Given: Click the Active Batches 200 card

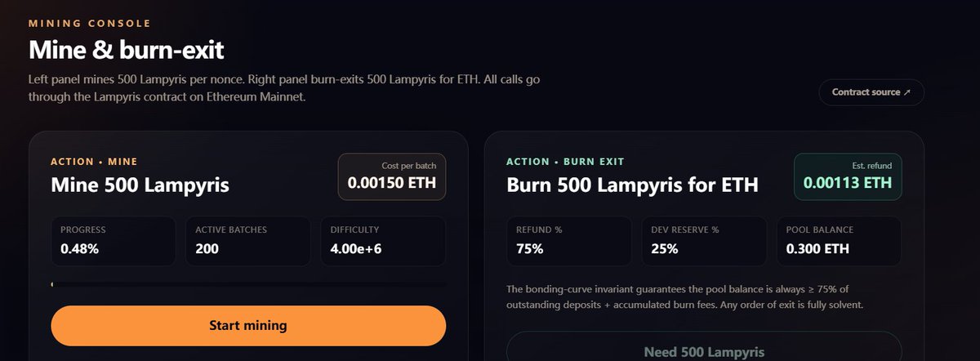Looking at the screenshot, I should [x=247, y=241].
